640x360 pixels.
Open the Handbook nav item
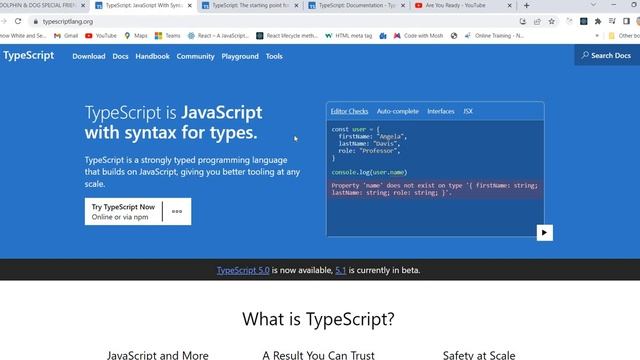152,56
